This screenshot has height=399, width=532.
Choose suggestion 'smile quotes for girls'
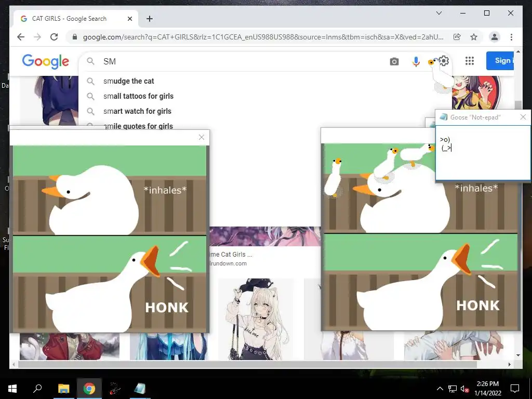click(138, 126)
